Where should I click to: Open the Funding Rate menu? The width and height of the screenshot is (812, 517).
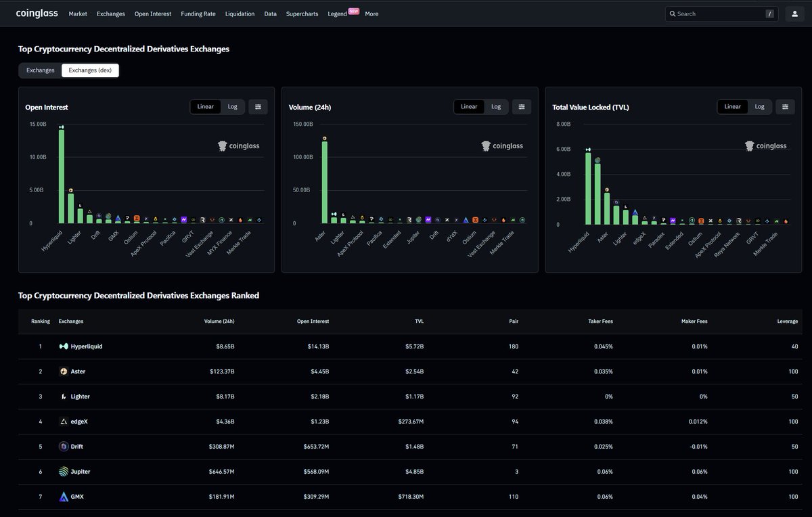[198, 14]
